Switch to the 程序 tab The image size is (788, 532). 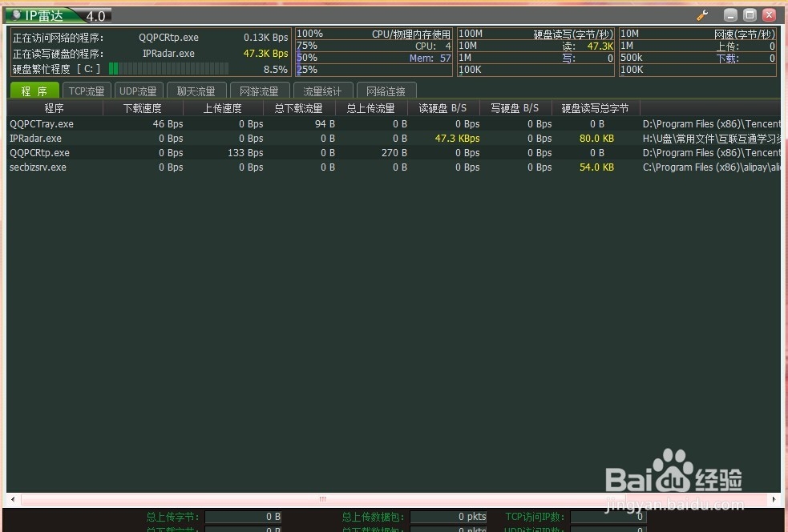[x=34, y=91]
